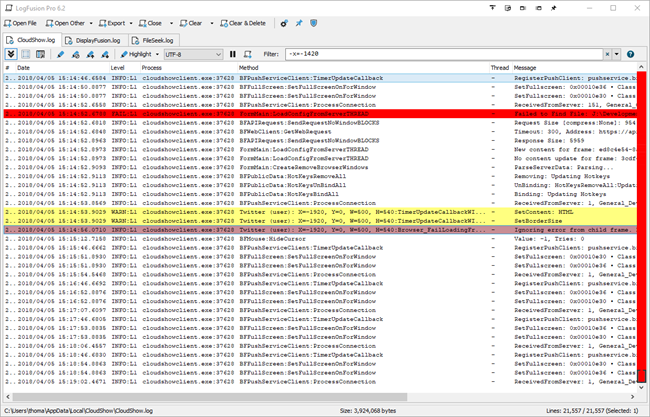Toggle the grid columns view icon
Viewport: 650px width, 417px height.
[26, 54]
